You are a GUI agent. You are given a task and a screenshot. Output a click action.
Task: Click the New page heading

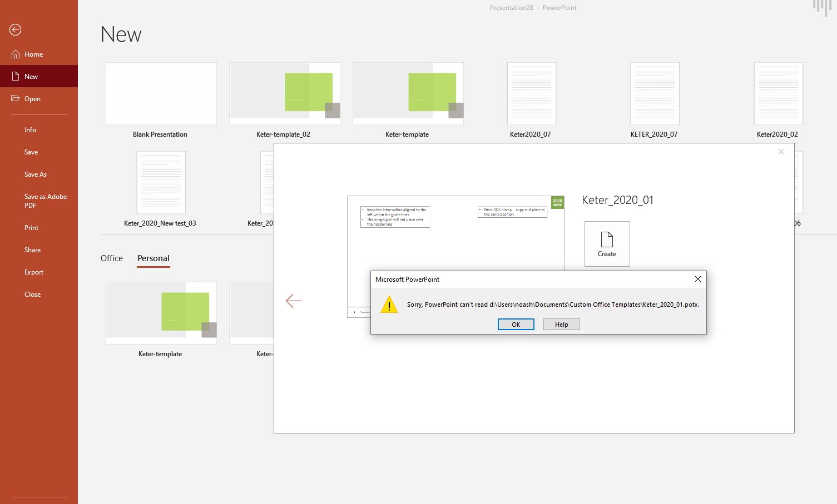(121, 34)
